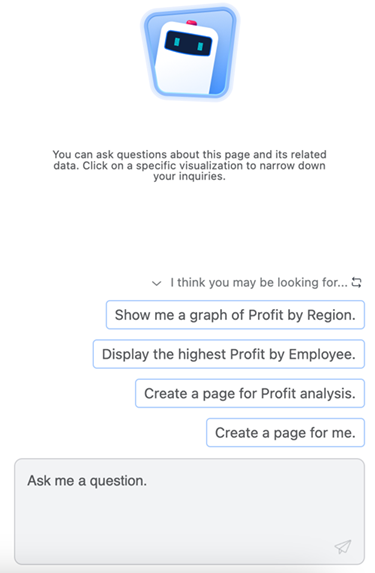
Task: Refresh the suggested questions list
Action: [x=356, y=282]
